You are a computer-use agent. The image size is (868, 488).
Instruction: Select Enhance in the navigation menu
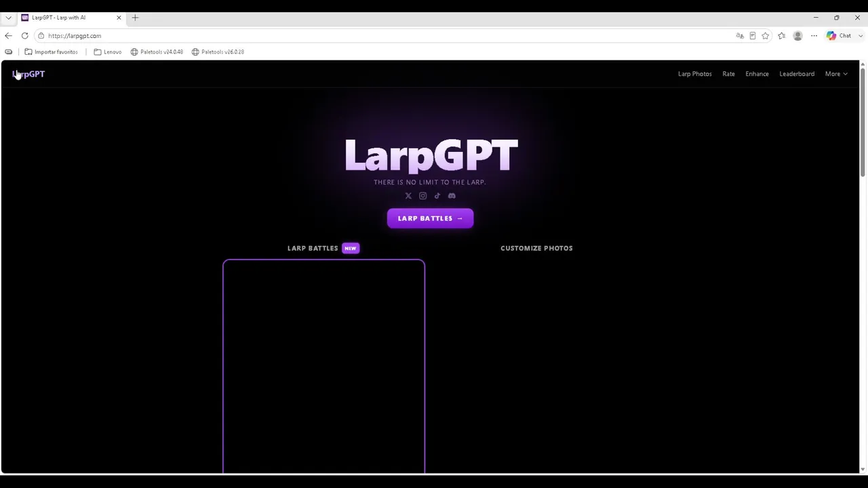click(757, 74)
